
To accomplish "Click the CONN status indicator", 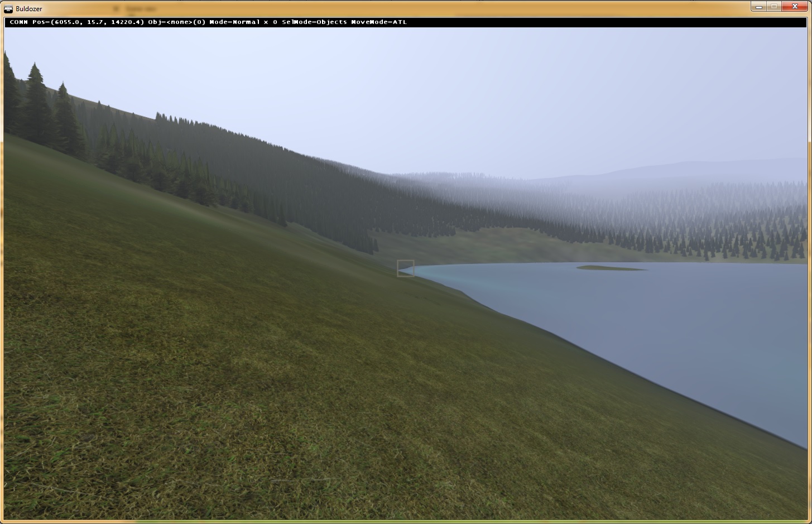I will [18, 22].
